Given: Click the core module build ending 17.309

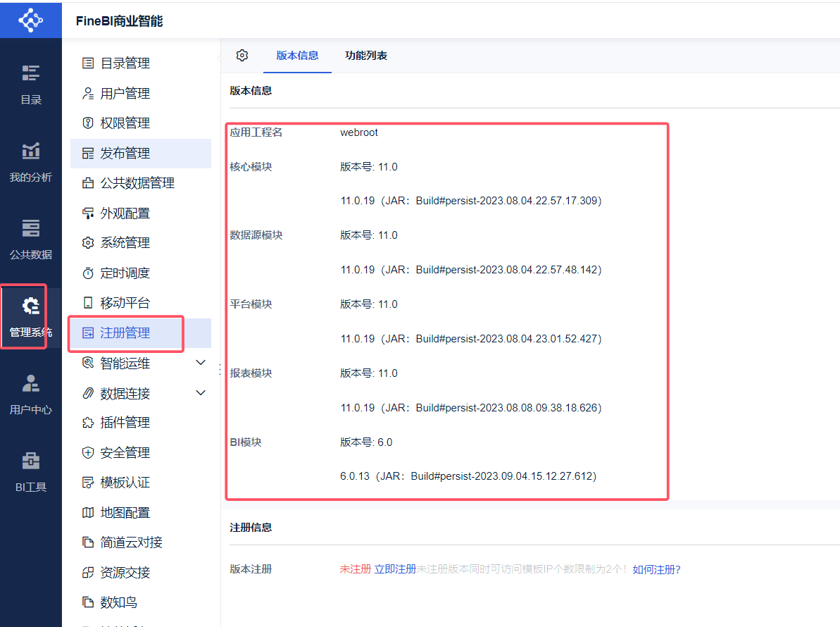Looking at the screenshot, I should 471,200.
